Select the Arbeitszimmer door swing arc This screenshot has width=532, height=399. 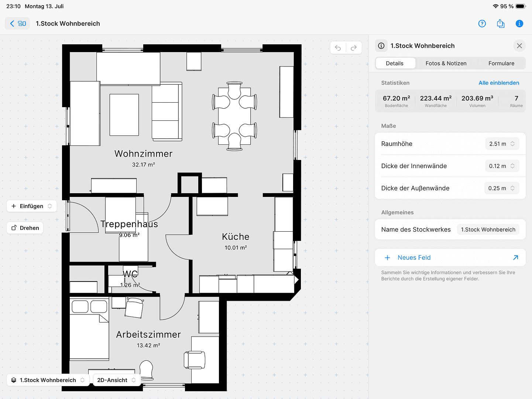pyautogui.click(x=172, y=307)
